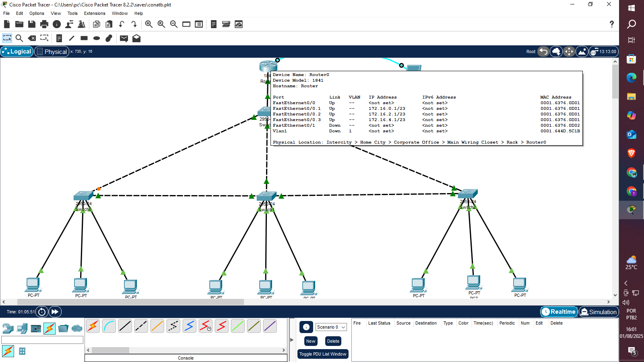Select the copper straight-through black cable

pyautogui.click(x=125, y=326)
